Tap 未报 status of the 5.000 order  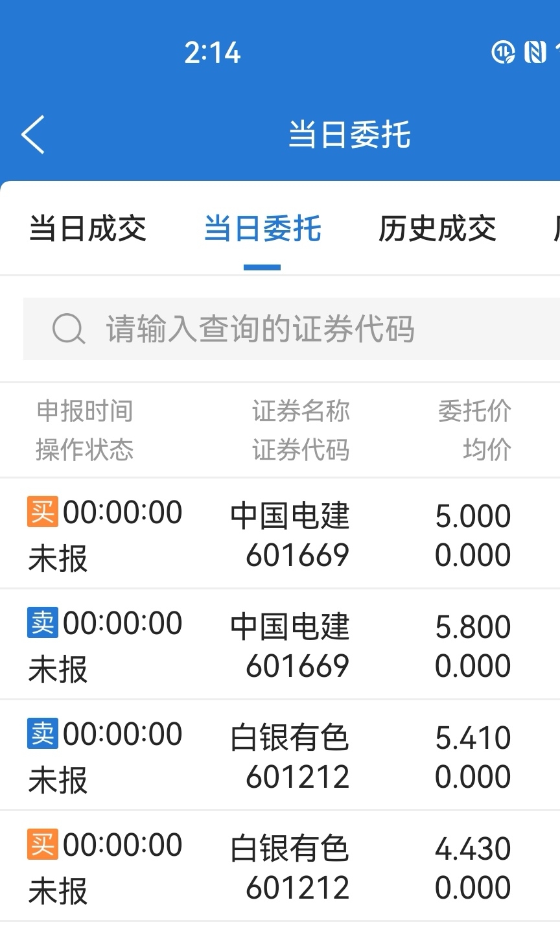pyautogui.click(x=58, y=558)
